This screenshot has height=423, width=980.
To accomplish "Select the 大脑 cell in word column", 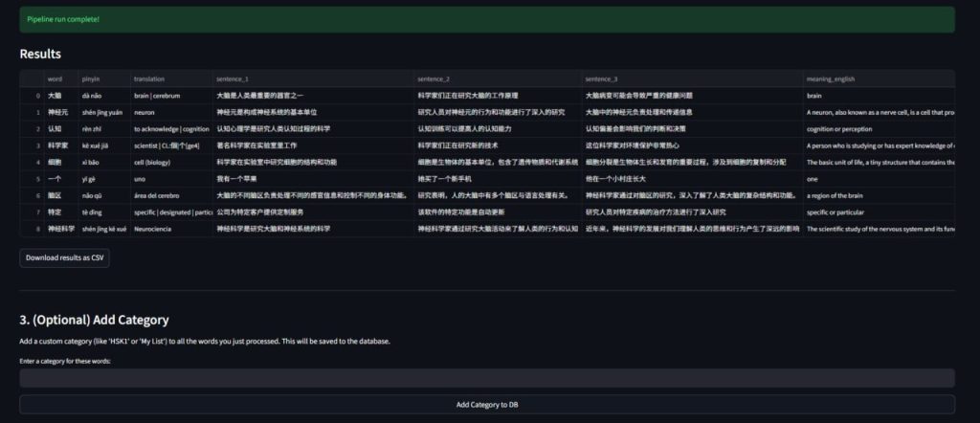I will point(55,96).
